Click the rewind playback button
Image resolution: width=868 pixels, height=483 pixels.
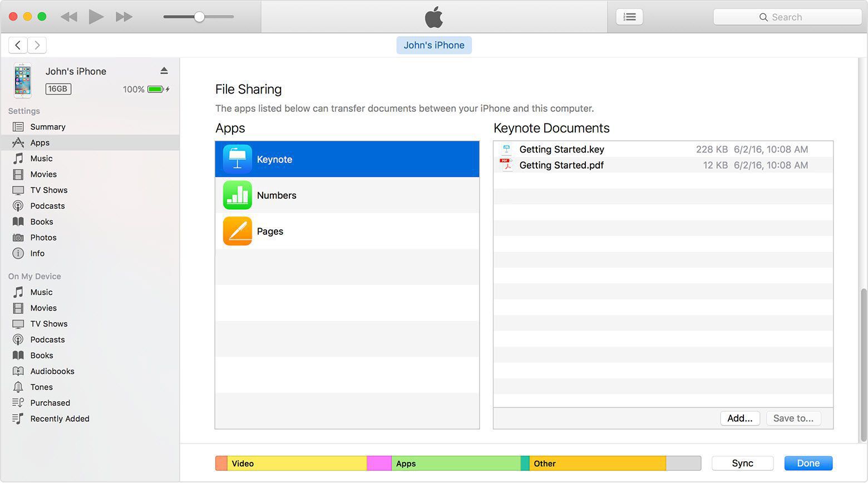click(69, 17)
